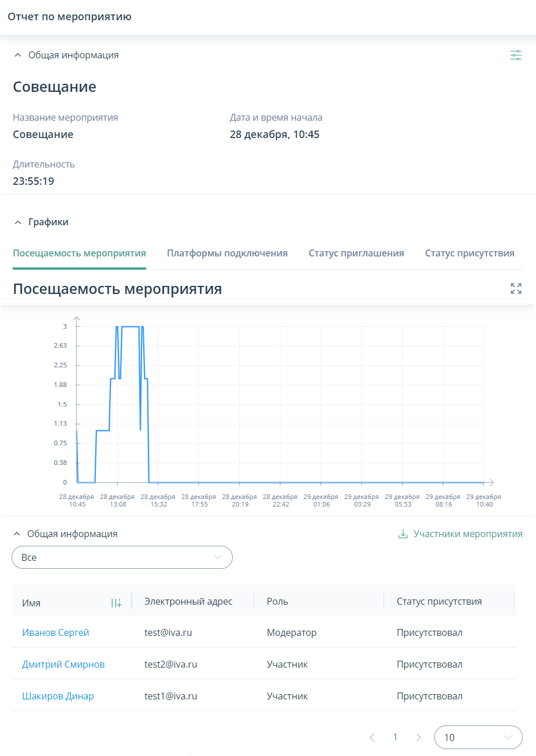Expand the attendance chart to fullscreen
Screen dimensions: 536x756
(516, 288)
